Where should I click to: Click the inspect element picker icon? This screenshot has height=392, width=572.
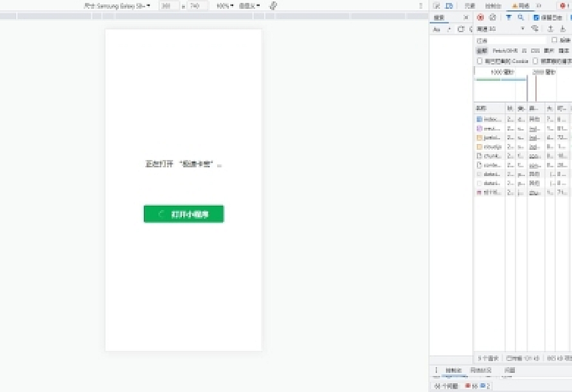(436, 6)
